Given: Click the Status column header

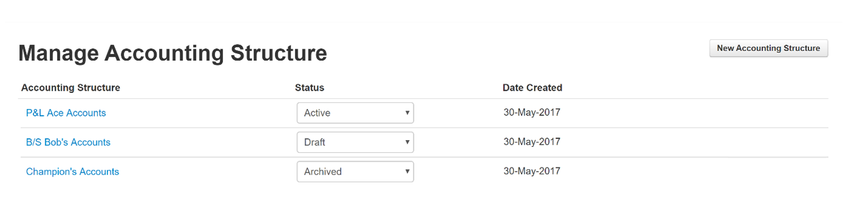Looking at the screenshot, I should tap(310, 88).
